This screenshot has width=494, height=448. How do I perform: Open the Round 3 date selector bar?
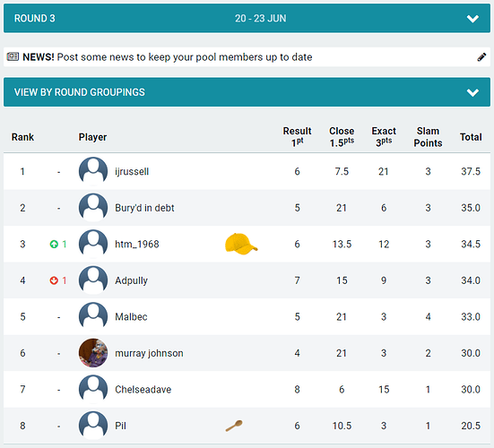point(247,18)
